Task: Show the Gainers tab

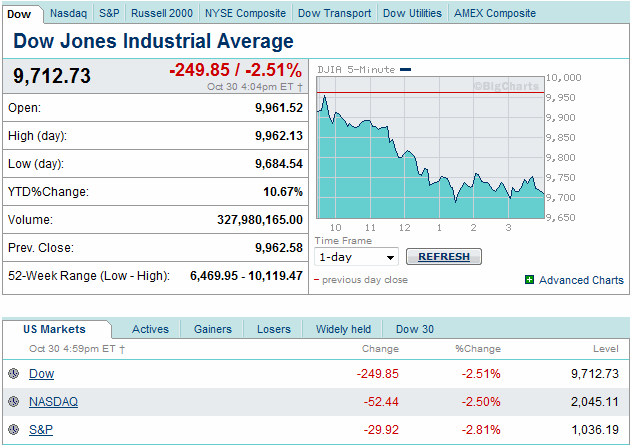Action: [213, 329]
